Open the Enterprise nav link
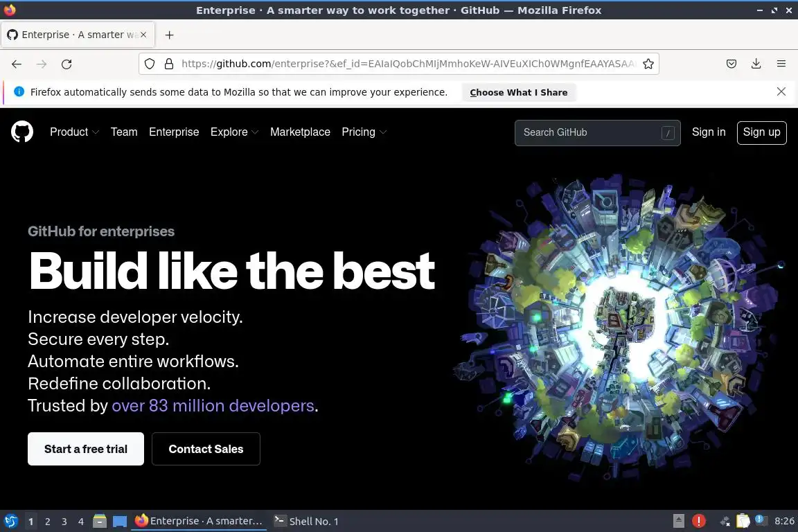The image size is (798, 532). pyautogui.click(x=174, y=132)
